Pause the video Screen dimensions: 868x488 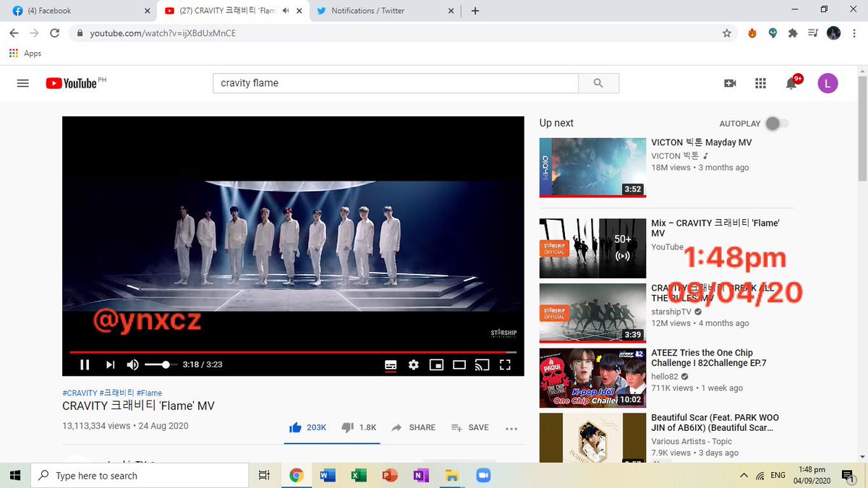[85, 365]
